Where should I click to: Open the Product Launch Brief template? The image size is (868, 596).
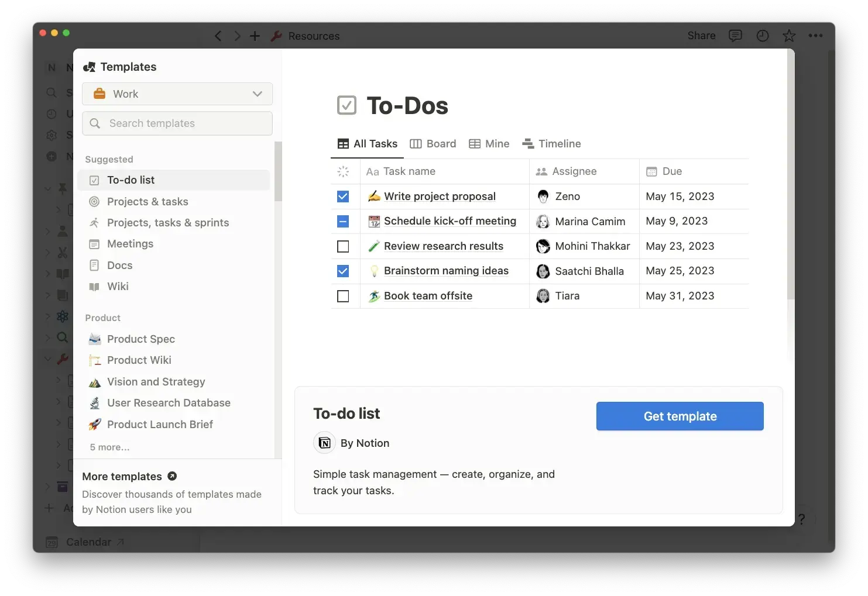(159, 424)
